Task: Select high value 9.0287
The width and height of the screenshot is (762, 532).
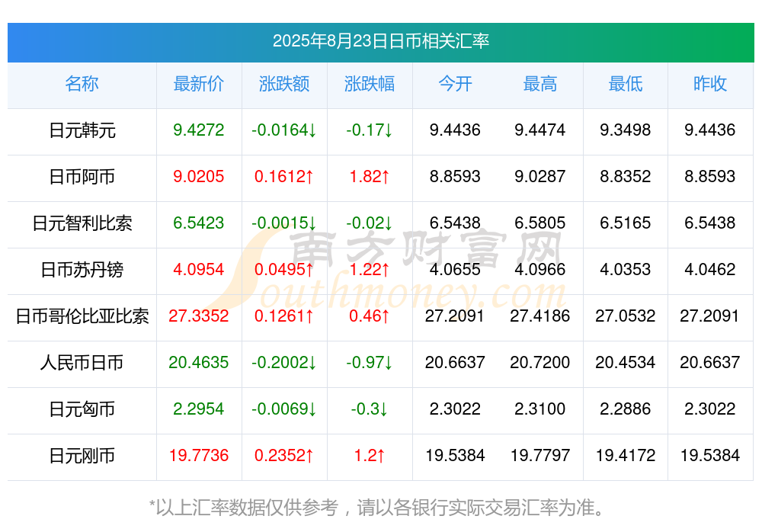Action: click(540, 176)
